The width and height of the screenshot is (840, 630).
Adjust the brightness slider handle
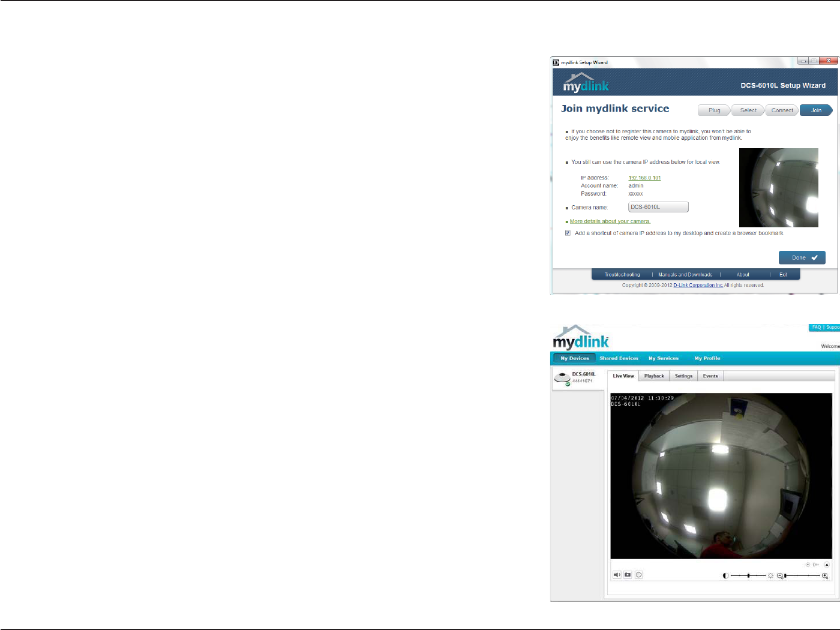tap(748, 576)
